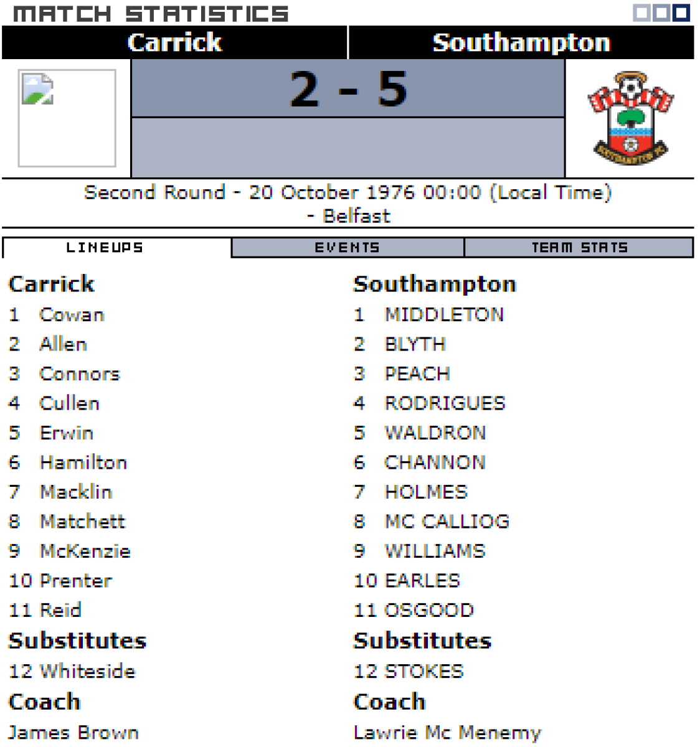Click the medium gray middle square at top right

click(661, 13)
